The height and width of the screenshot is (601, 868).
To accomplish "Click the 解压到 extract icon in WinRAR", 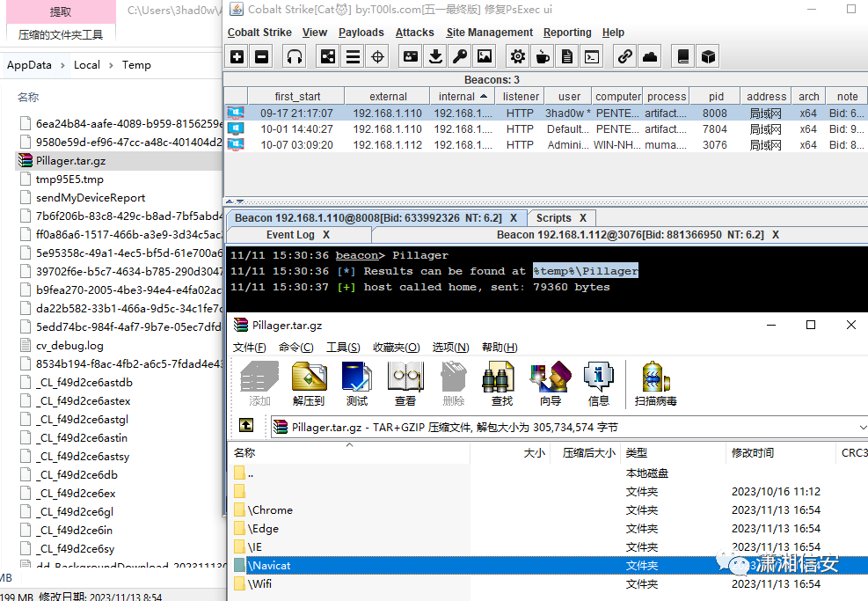I will pos(309,384).
